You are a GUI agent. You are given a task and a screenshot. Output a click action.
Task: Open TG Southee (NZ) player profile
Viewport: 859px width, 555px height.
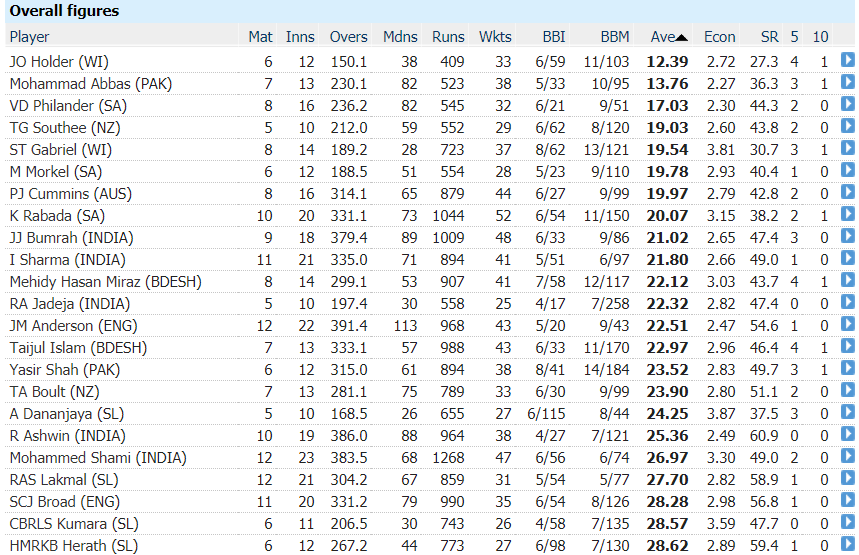tap(65, 128)
